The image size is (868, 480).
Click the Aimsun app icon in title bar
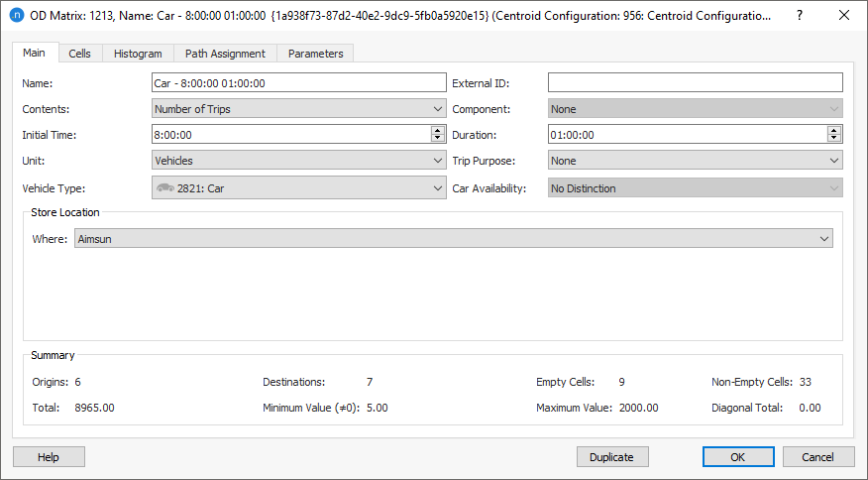tap(16, 16)
